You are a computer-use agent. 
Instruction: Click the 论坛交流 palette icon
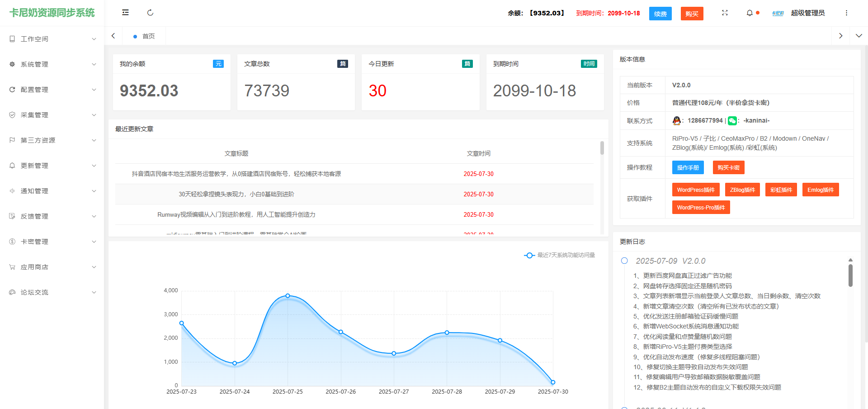[12, 292]
